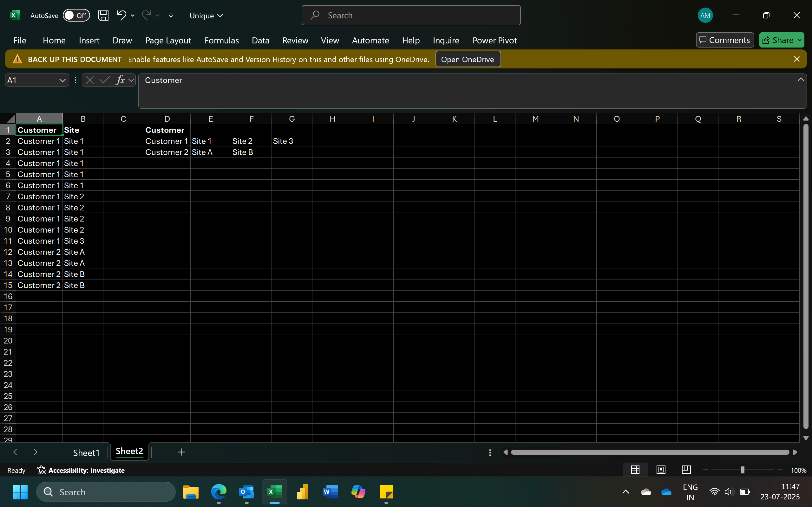This screenshot has width=812, height=507.
Task: Switch to Sheet1 tab
Action: (x=86, y=453)
